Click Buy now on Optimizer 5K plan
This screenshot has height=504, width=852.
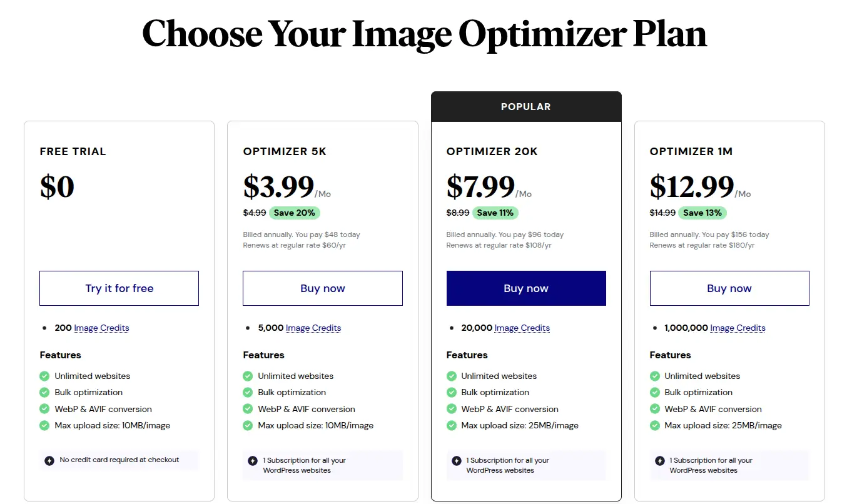(x=322, y=288)
